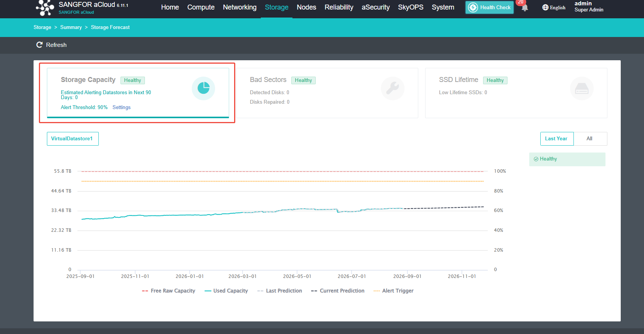Go to Summary in breadcrumb
Viewport: 644px width, 334px height.
pyautogui.click(x=71, y=27)
